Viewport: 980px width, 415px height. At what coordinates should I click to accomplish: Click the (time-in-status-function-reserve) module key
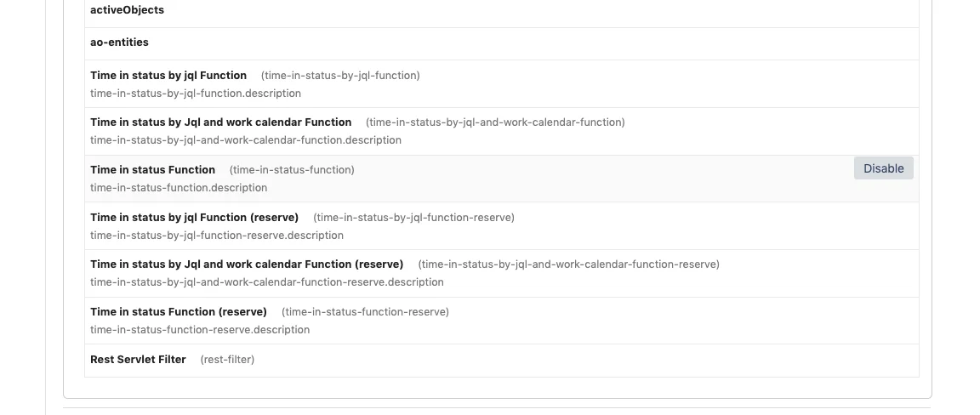(365, 312)
